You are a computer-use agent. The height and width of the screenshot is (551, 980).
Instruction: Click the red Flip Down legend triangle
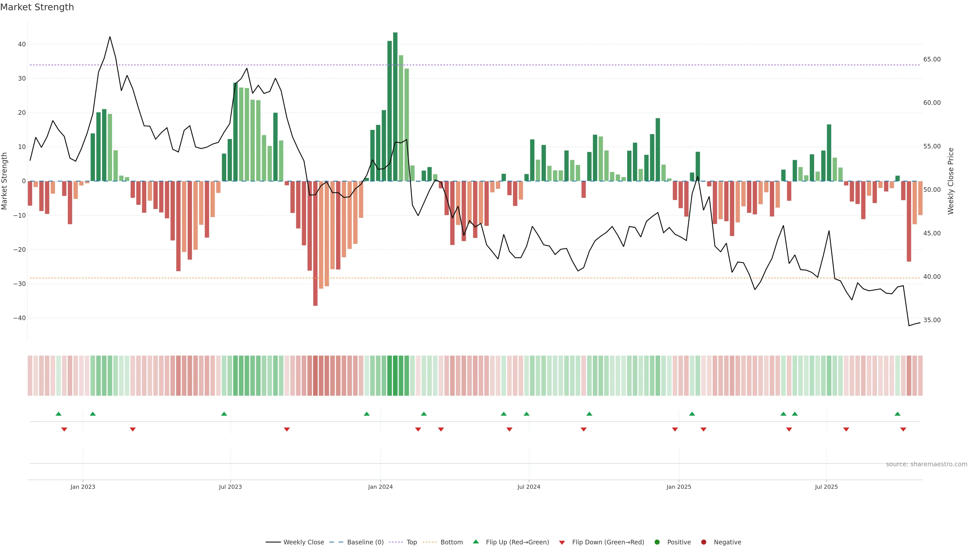tap(562, 542)
